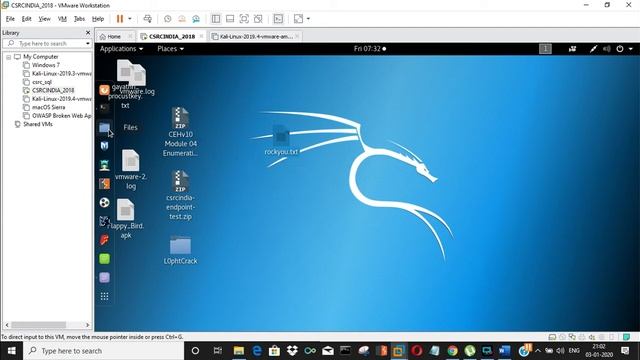Show all applications grid icon in dock
The height and width of the screenshot is (360, 640).
point(104,296)
